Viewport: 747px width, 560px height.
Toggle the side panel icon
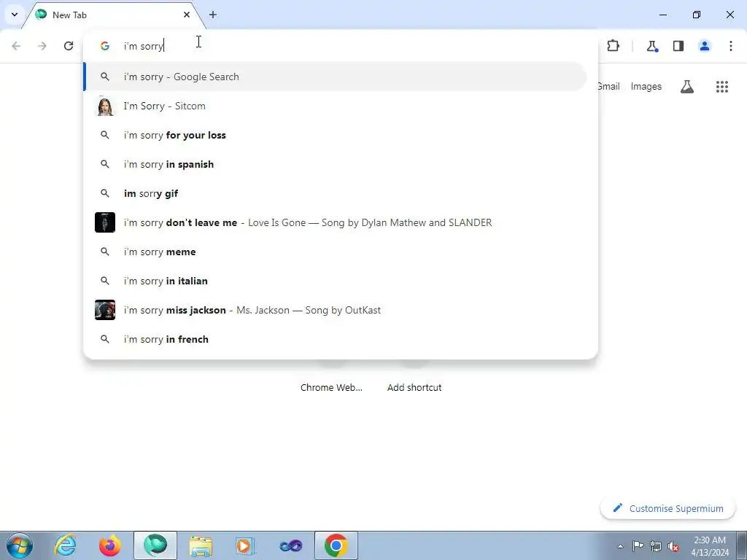(678, 46)
